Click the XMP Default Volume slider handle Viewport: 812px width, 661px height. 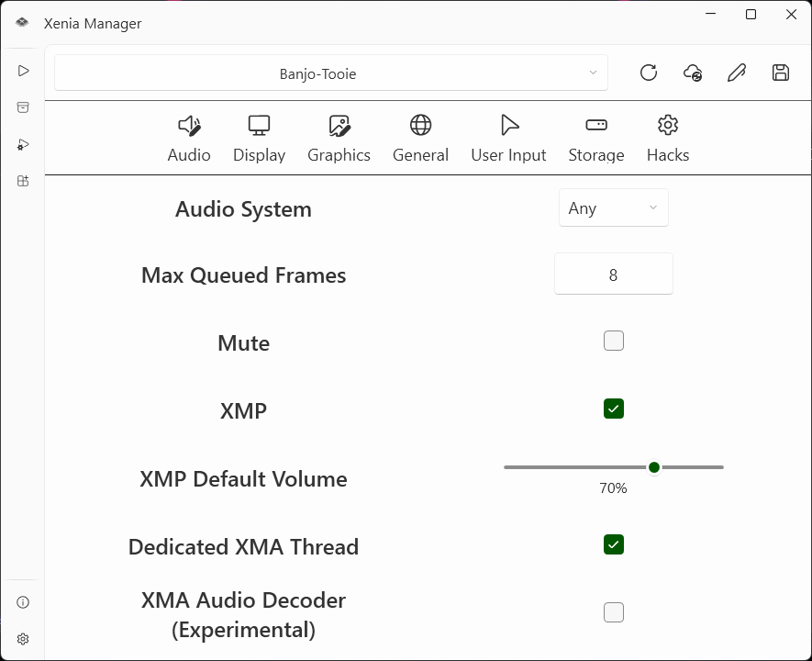[654, 467]
